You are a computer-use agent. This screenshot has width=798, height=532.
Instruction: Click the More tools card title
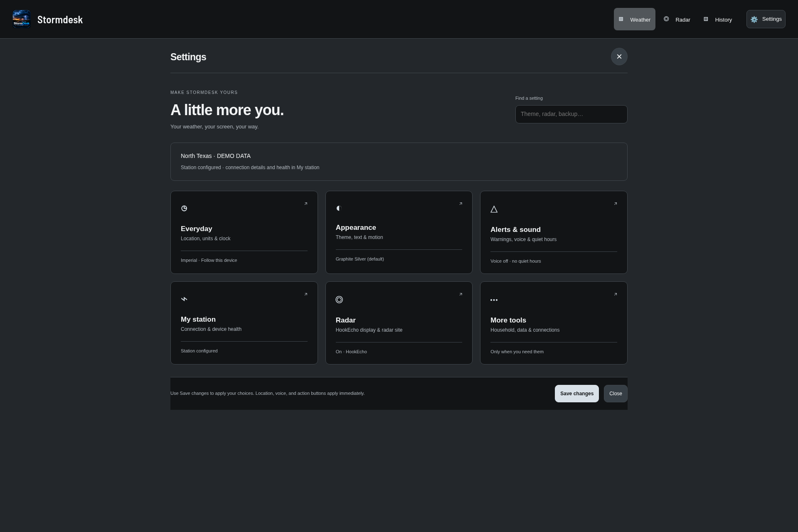[508, 320]
